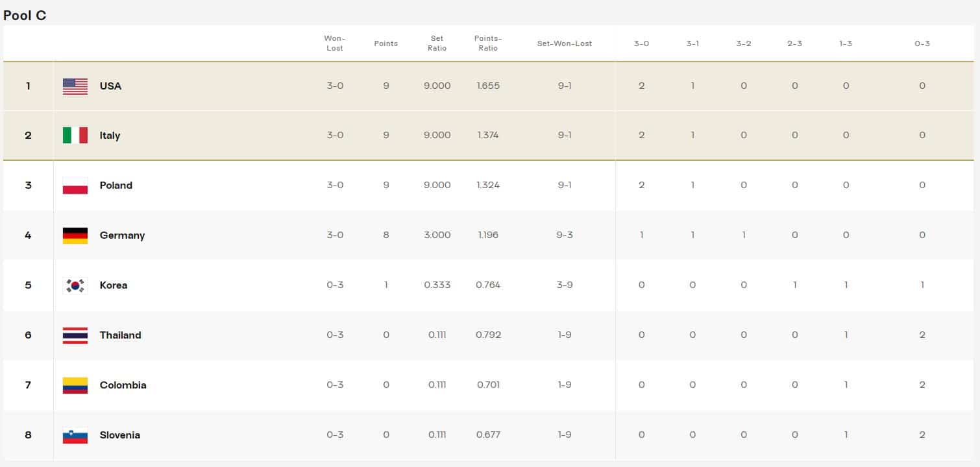The height and width of the screenshot is (467, 980).
Task: Click the Colombia flag icon
Action: (75, 385)
